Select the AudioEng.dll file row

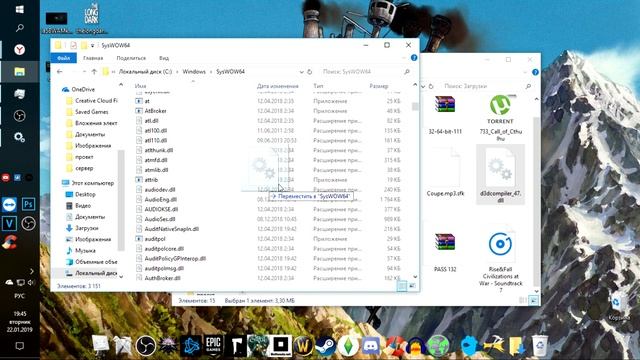point(268,200)
